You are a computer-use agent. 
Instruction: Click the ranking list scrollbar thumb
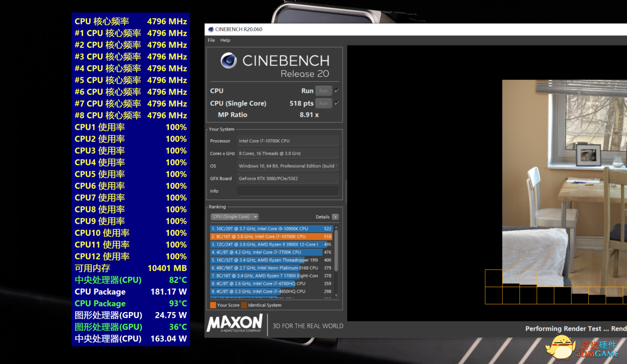(337, 251)
